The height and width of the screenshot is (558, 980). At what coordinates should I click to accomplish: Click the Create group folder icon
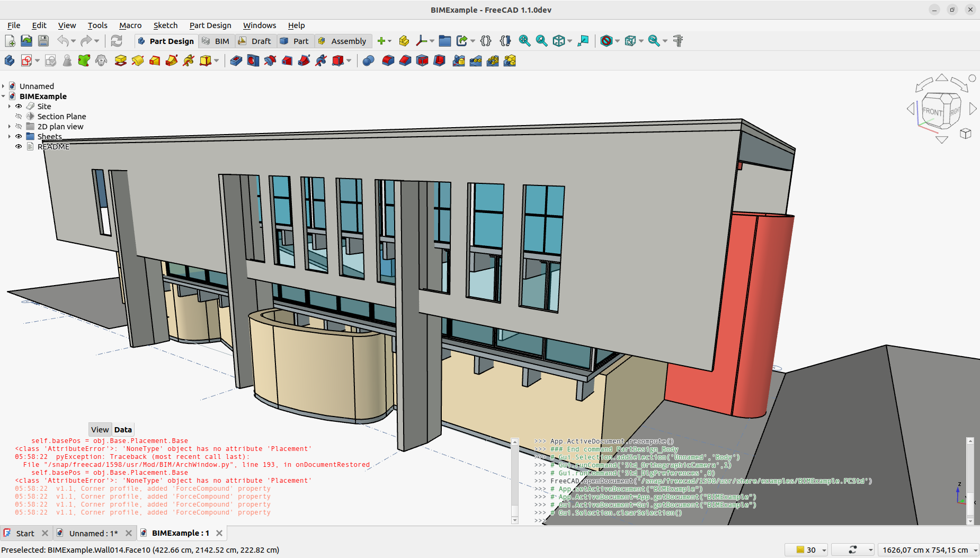[x=445, y=41]
